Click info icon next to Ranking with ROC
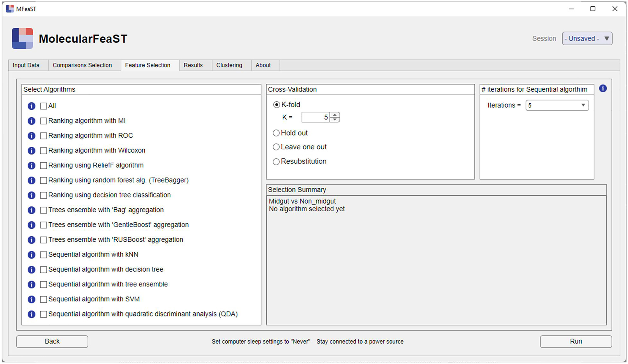628x364 pixels. click(31, 136)
